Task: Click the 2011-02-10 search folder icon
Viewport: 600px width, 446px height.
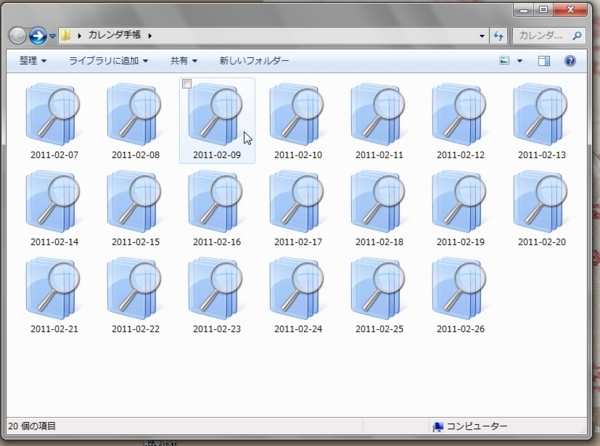Action: coord(297,114)
